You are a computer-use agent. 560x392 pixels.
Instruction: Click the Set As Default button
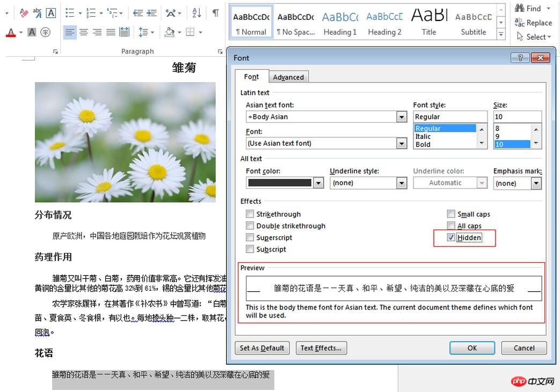click(x=262, y=348)
